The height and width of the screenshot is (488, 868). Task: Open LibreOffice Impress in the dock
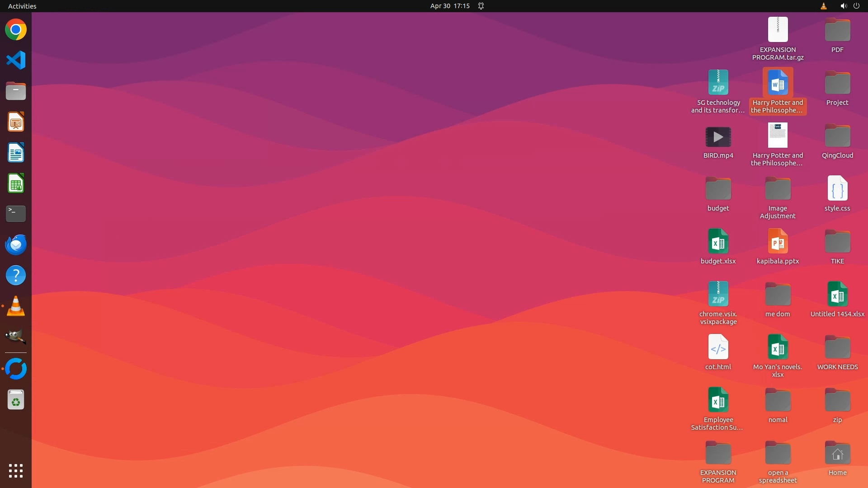tap(16, 122)
